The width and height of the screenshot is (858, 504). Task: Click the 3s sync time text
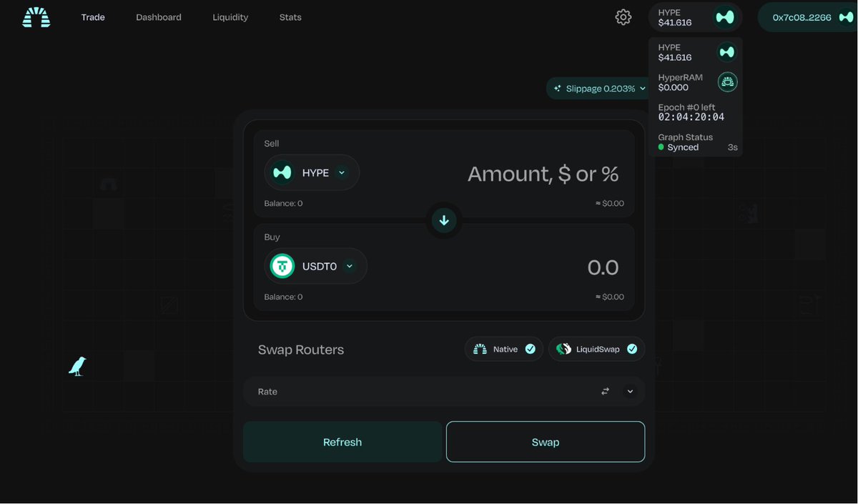[733, 147]
